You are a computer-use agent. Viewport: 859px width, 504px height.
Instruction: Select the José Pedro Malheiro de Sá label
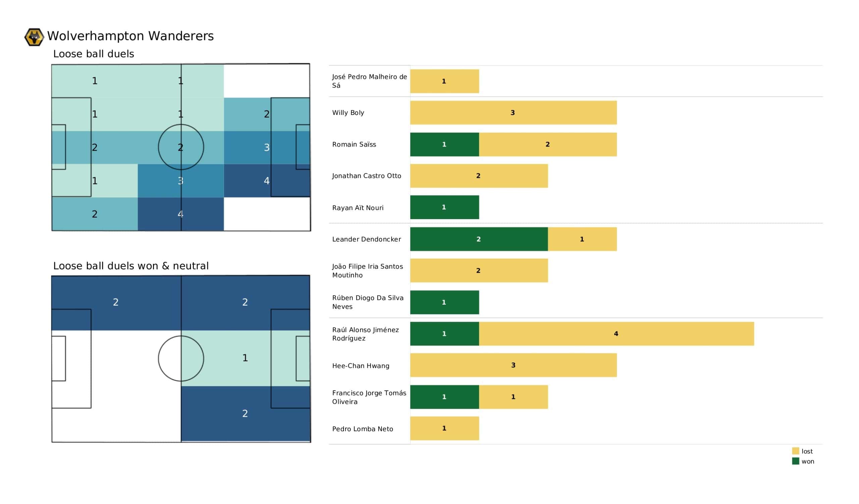pyautogui.click(x=369, y=81)
